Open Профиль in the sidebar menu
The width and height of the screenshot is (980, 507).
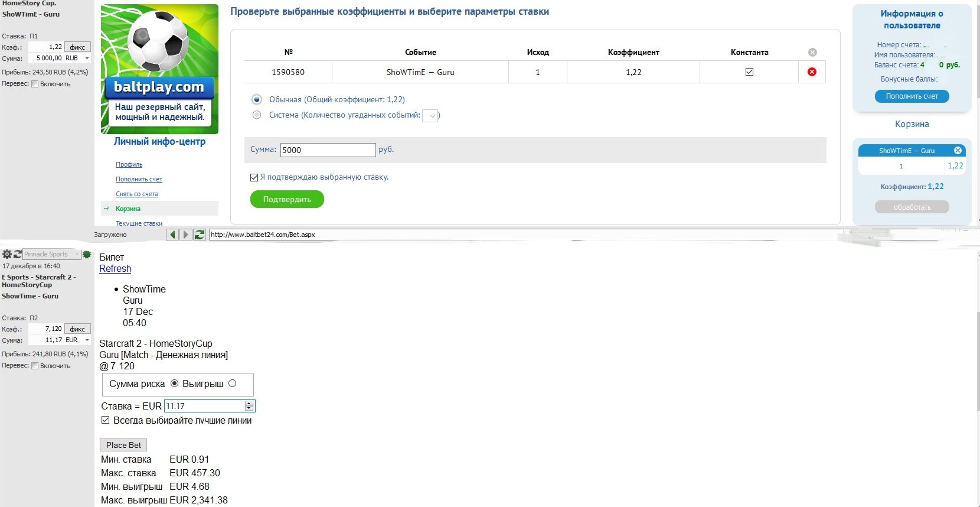click(129, 164)
